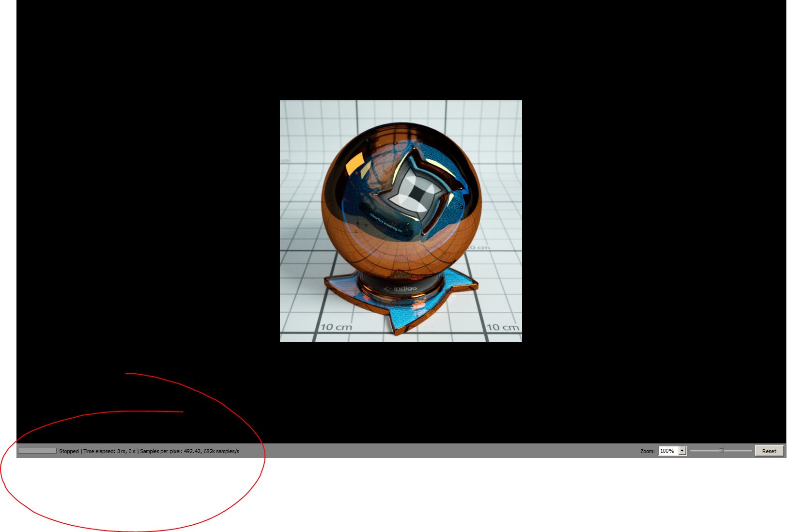Click the 'Zoom:' label
The image size is (787, 532).
tap(647, 451)
